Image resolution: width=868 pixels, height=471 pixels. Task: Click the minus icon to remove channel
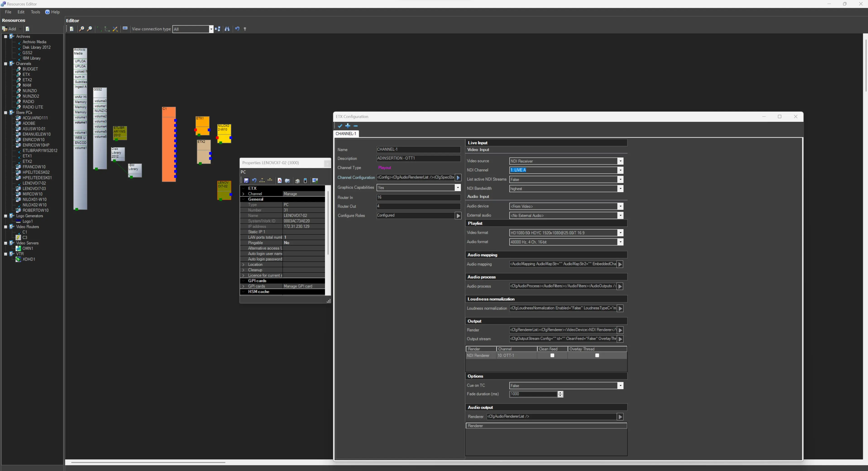click(356, 126)
